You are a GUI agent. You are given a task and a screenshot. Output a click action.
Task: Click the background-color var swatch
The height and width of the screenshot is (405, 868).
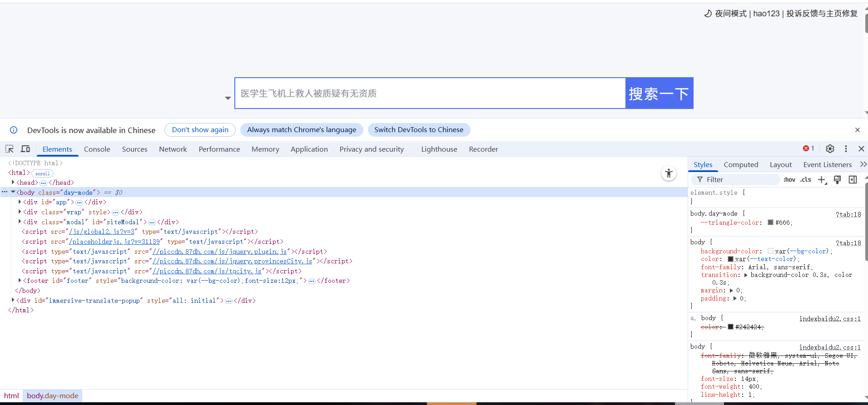[x=770, y=251]
